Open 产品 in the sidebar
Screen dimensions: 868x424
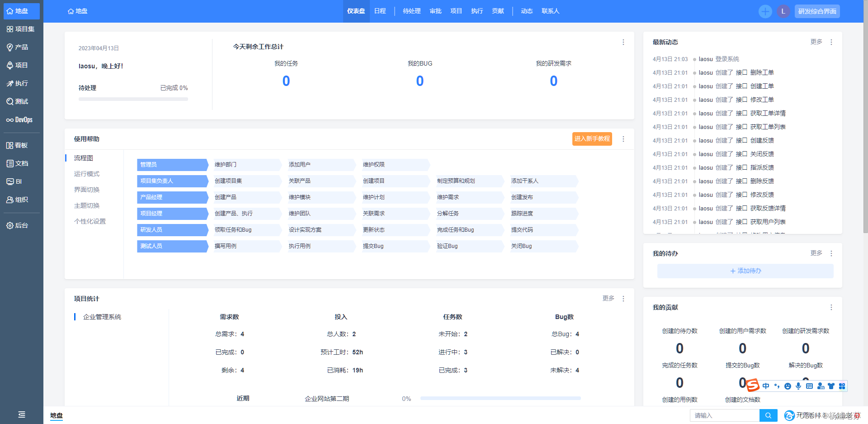coord(21,47)
